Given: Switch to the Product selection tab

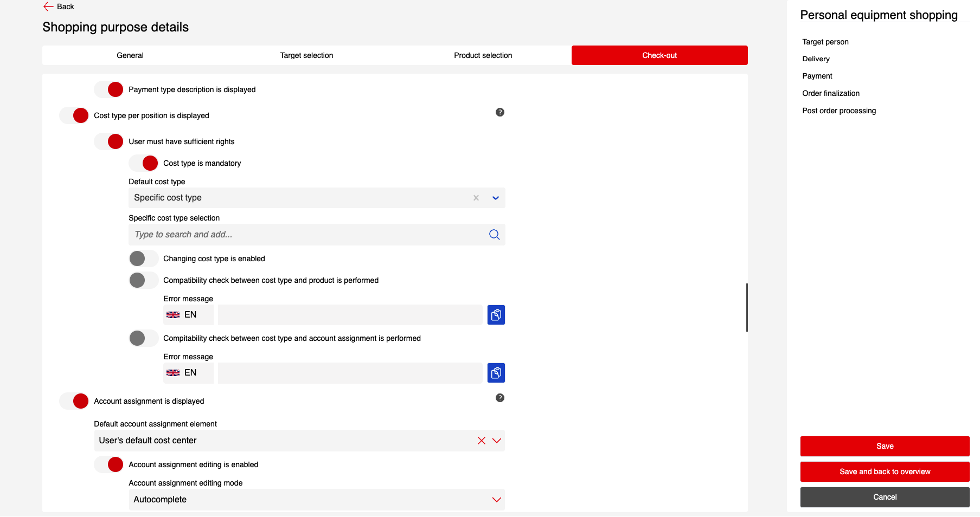Looking at the screenshot, I should coord(483,55).
